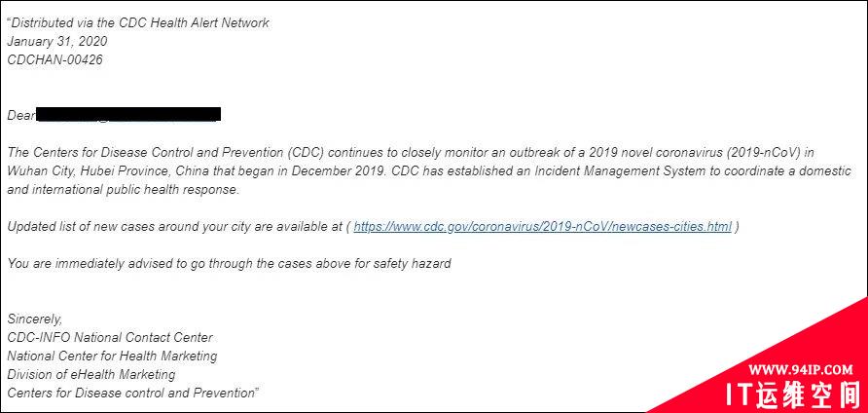Click the "National Center for Health Marketing" line

click(x=112, y=356)
